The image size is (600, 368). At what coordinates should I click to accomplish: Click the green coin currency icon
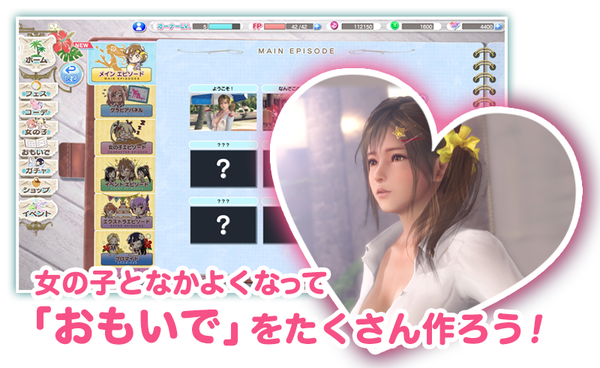coord(395,26)
